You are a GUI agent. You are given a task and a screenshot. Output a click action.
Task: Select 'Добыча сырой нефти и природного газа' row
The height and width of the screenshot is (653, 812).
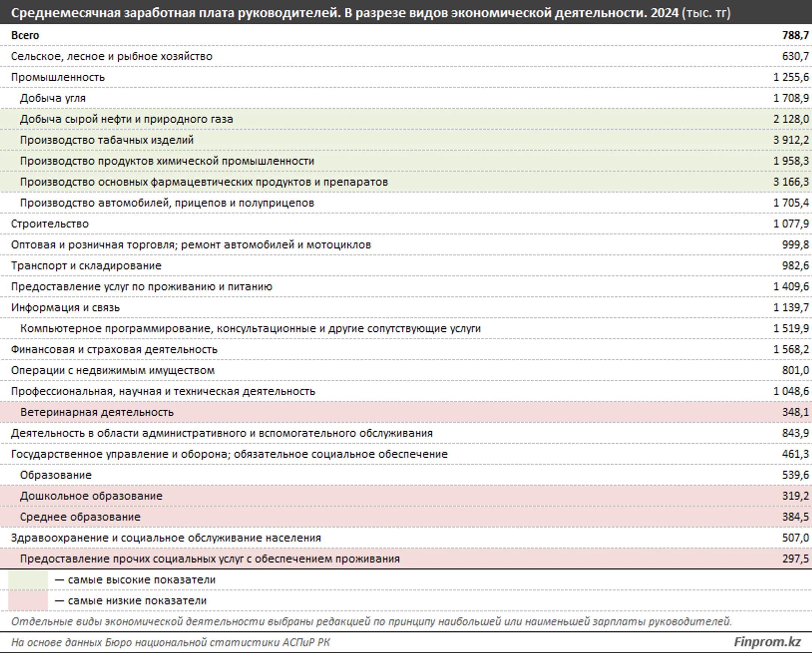[126, 119]
